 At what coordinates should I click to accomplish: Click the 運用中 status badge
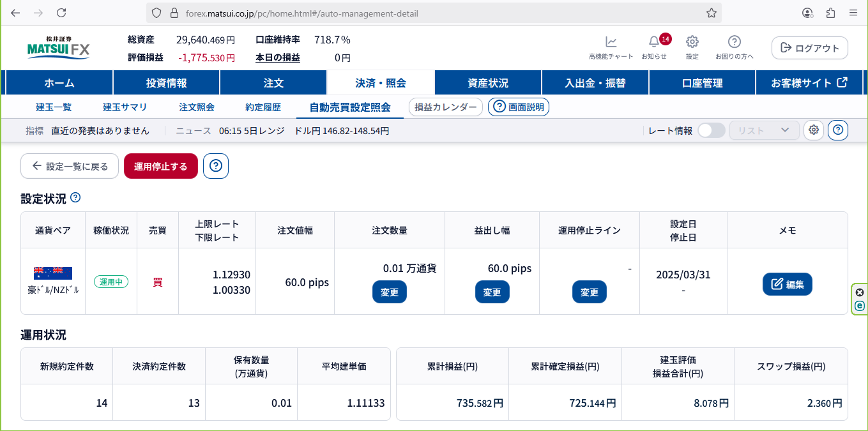point(111,282)
